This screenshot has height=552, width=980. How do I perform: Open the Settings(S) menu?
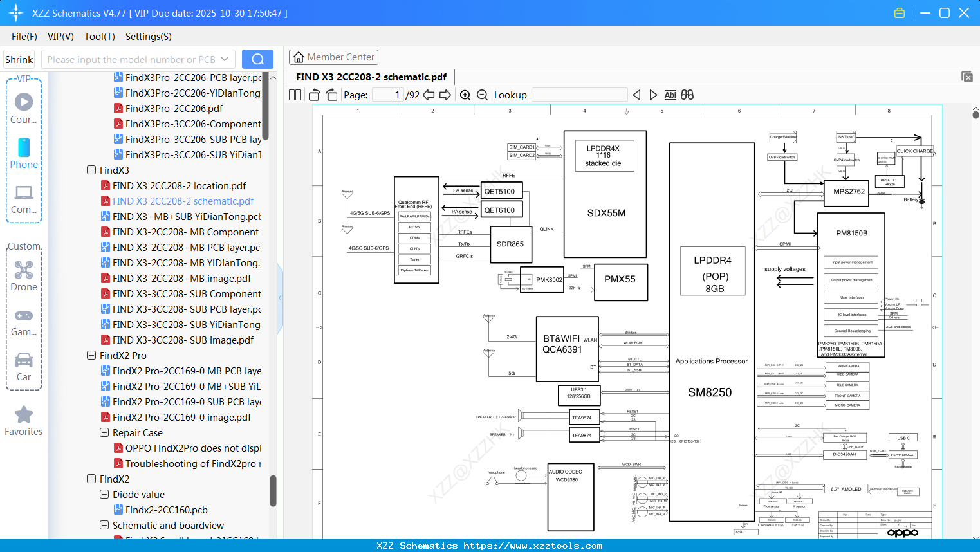(x=148, y=37)
